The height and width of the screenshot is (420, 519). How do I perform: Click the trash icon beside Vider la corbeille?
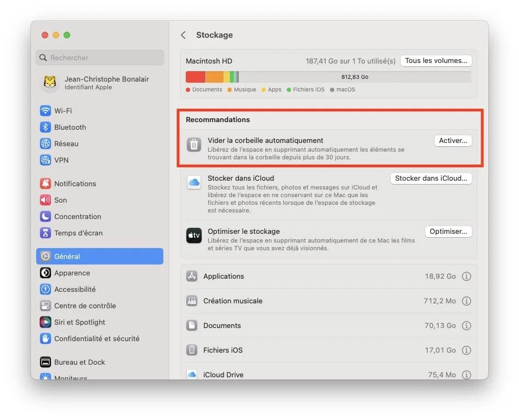(x=194, y=145)
